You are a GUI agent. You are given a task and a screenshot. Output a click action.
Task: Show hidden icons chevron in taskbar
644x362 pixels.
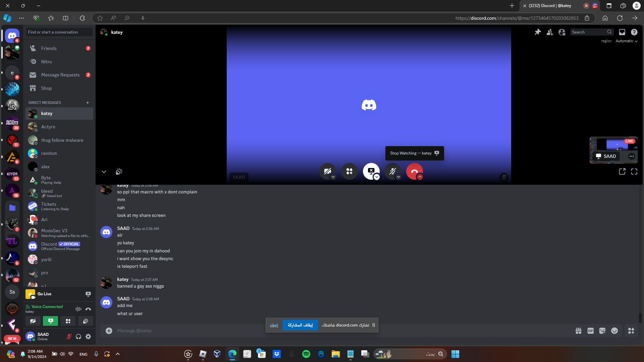click(x=118, y=354)
